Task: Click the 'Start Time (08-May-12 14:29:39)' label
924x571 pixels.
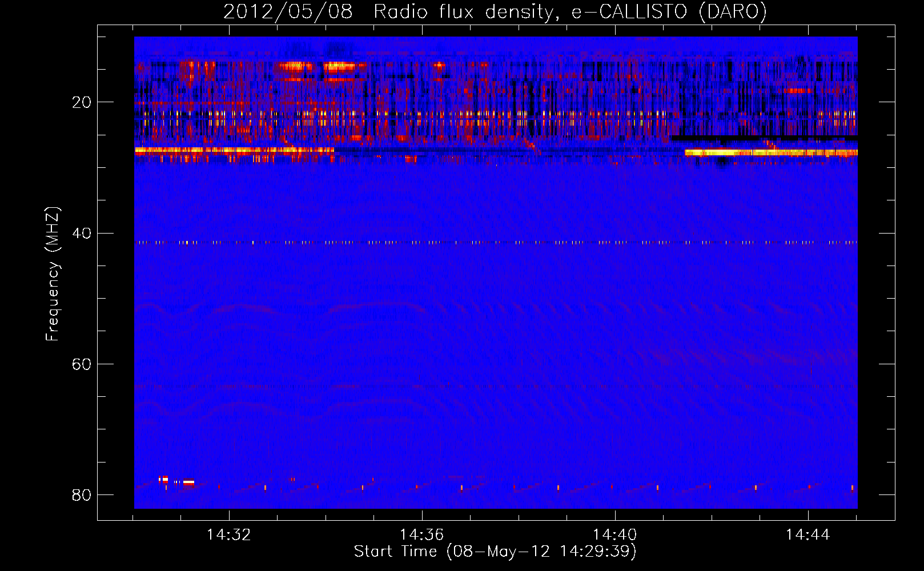Action: point(495,552)
